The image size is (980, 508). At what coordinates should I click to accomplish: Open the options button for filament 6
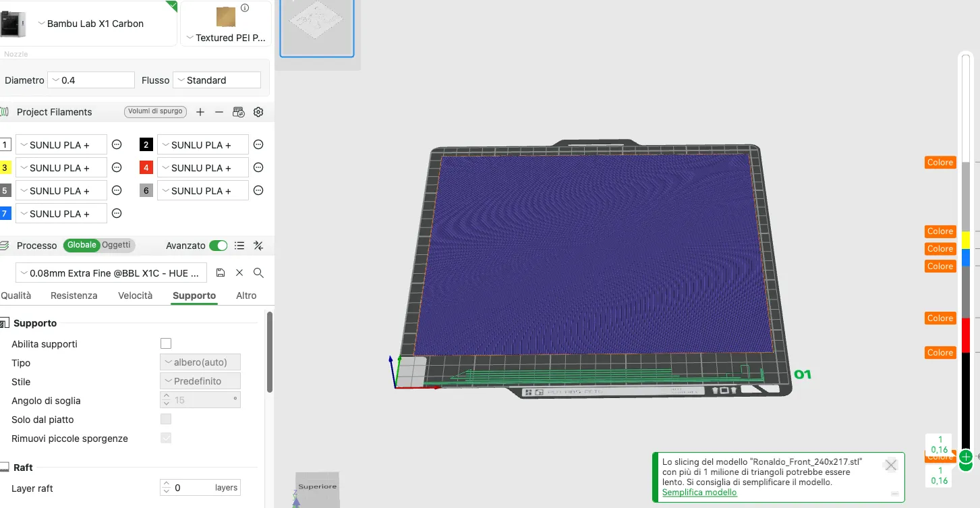tap(258, 190)
